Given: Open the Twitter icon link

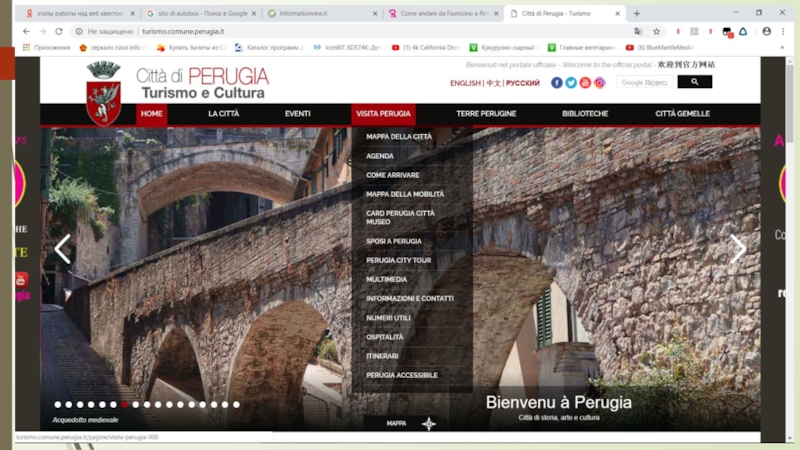Looking at the screenshot, I should tap(571, 83).
